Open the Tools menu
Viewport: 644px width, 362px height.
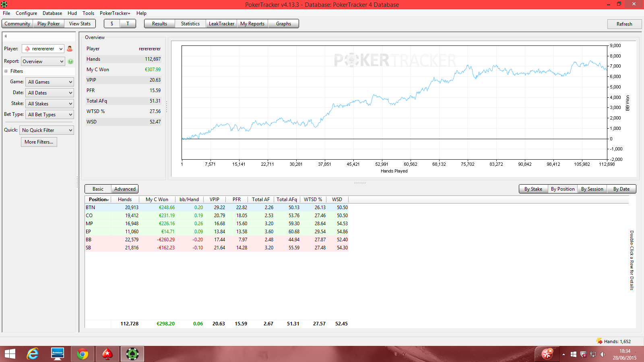pos(89,13)
